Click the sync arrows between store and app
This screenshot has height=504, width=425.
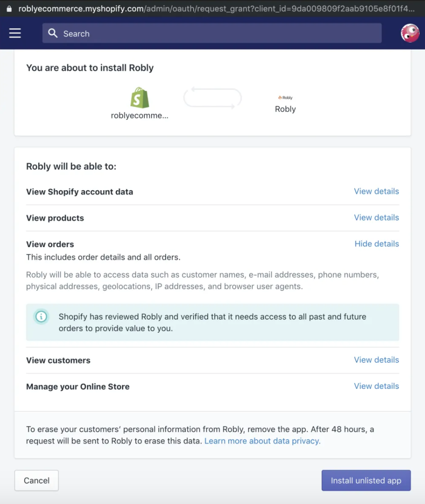coord(212,98)
